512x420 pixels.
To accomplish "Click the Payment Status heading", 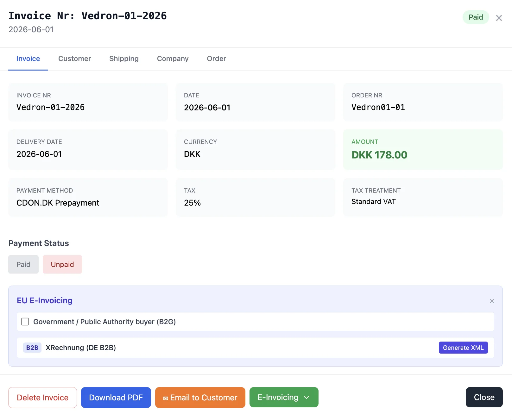I will [39, 243].
